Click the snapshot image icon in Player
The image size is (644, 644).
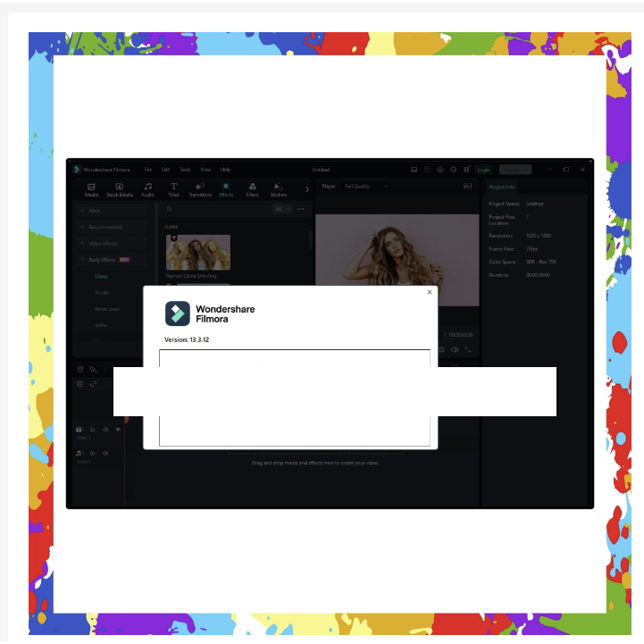[467, 186]
